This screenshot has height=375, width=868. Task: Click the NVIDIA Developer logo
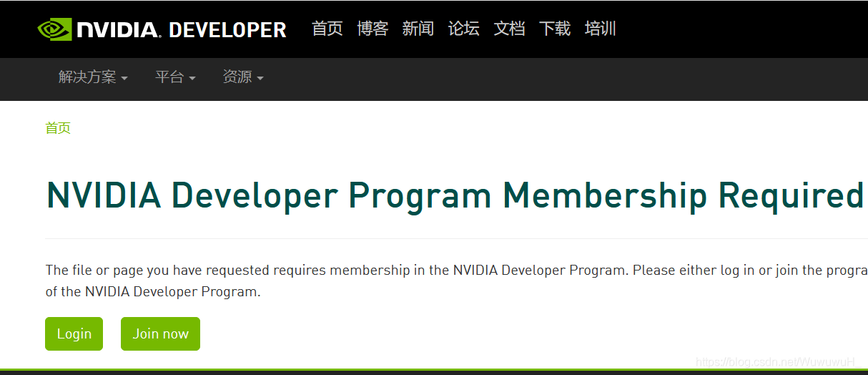(162, 29)
